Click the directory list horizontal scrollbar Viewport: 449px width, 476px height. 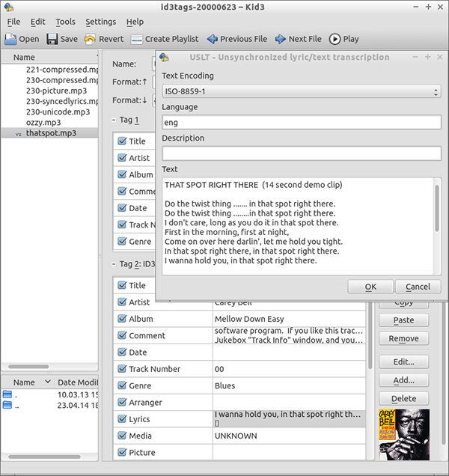click(44, 457)
